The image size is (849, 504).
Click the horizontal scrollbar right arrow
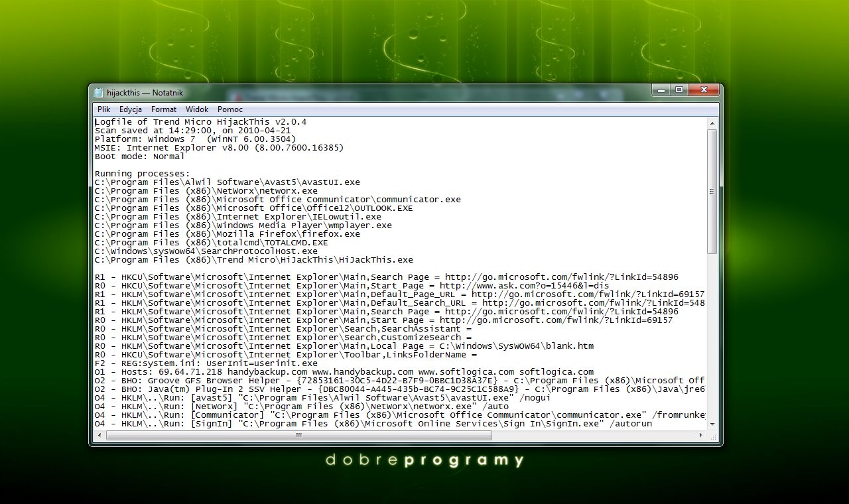click(702, 436)
